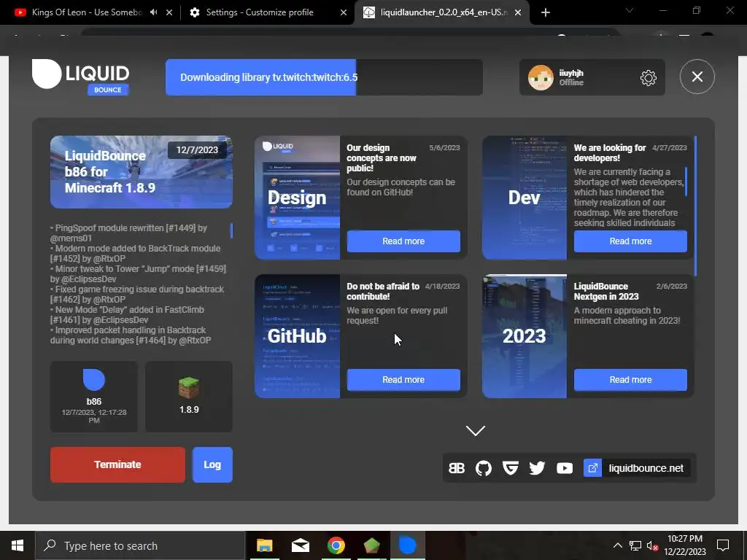Open the network status tray icon
Image resolution: width=747 pixels, height=560 pixels.
(635, 545)
